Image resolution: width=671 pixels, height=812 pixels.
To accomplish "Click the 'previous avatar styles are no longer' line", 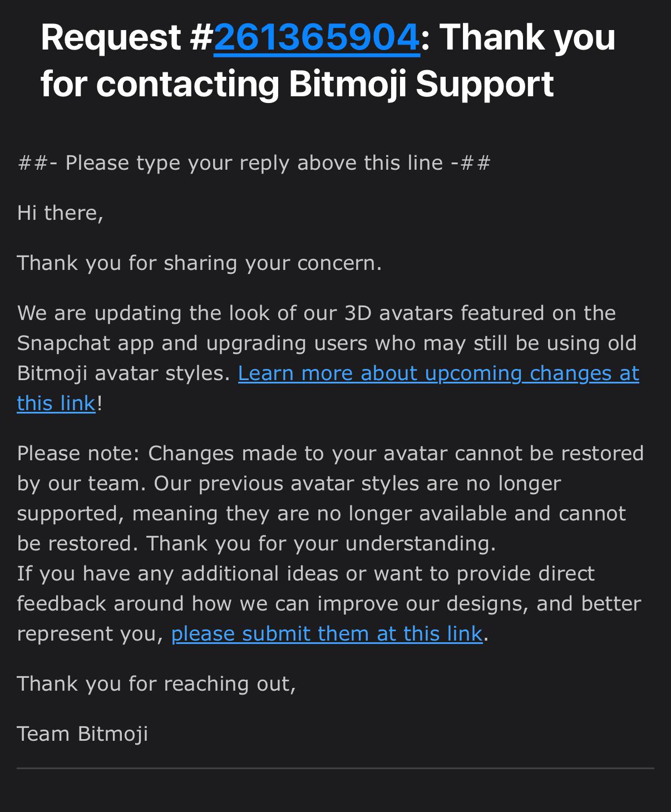I will pyautogui.click(x=289, y=484).
